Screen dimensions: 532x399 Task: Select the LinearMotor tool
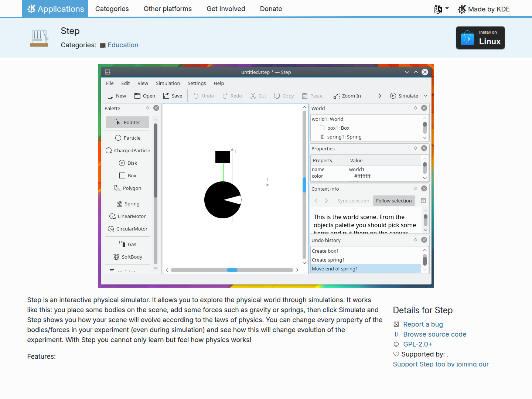click(127, 216)
